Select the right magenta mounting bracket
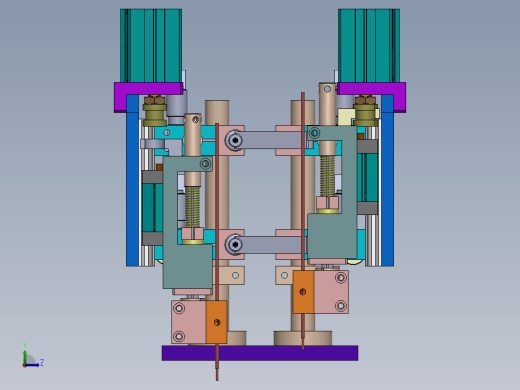520x390 pixels. [371, 89]
